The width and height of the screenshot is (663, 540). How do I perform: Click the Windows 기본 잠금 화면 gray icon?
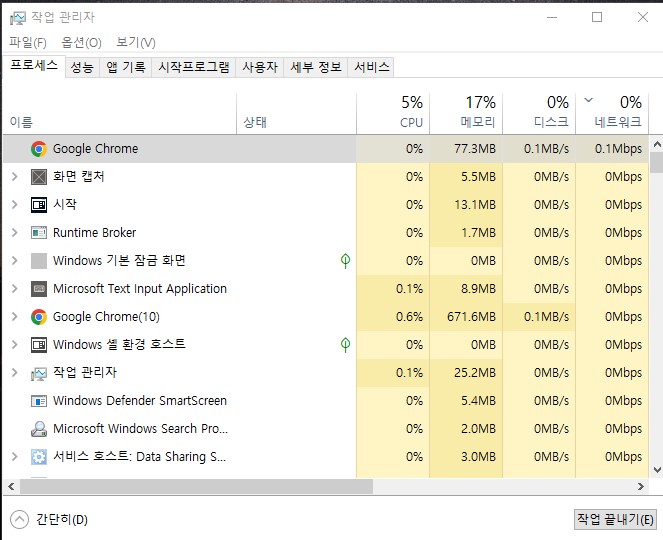(x=39, y=261)
